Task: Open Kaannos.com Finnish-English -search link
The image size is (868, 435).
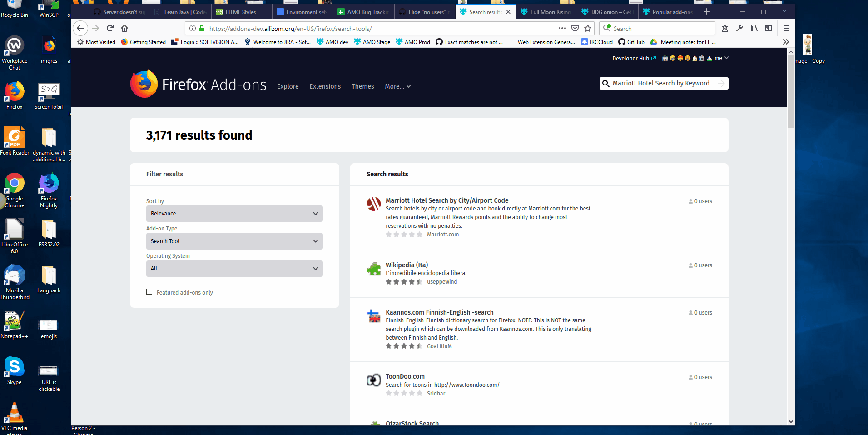Action: [x=439, y=312]
